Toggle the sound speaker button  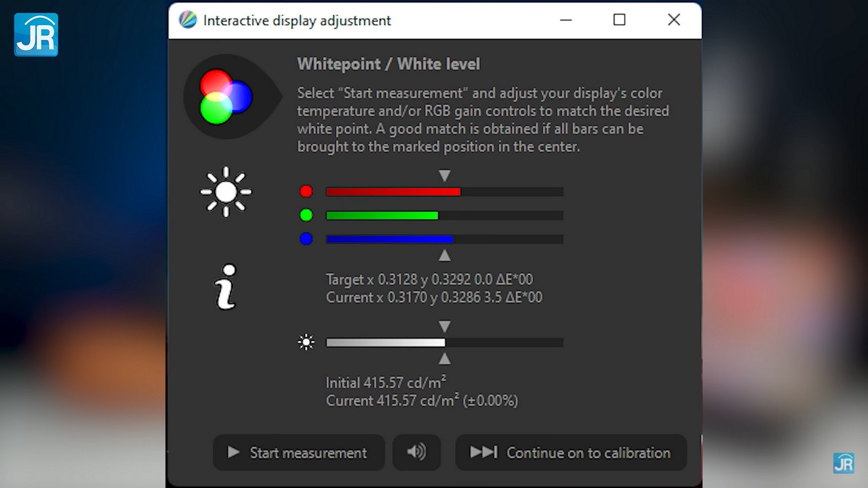click(416, 452)
